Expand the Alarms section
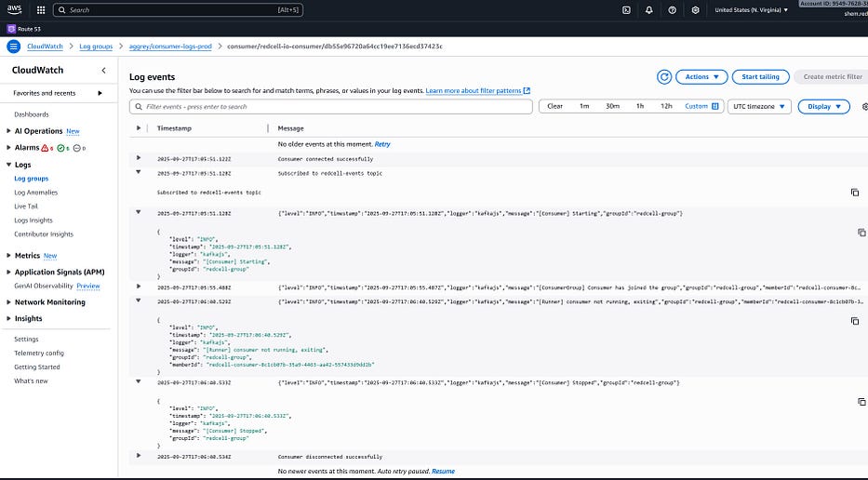This screenshot has width=868, height=480. [8, 148]
